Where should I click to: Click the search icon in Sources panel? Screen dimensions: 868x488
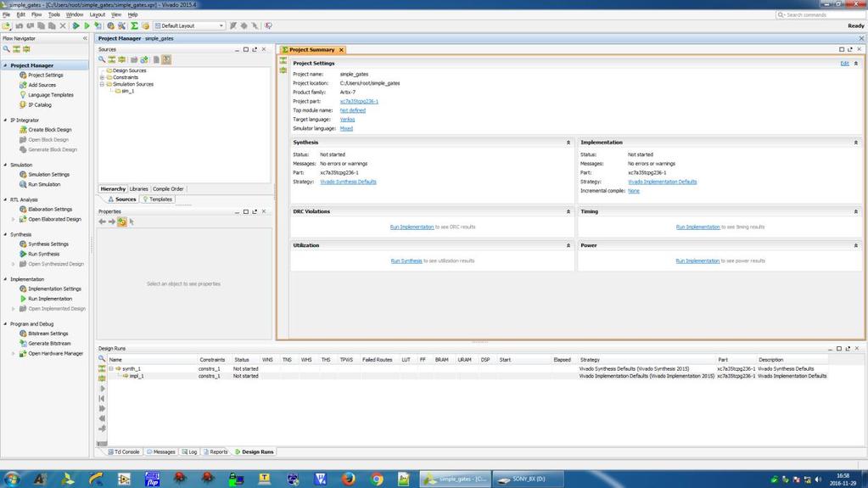click(102, 59)
